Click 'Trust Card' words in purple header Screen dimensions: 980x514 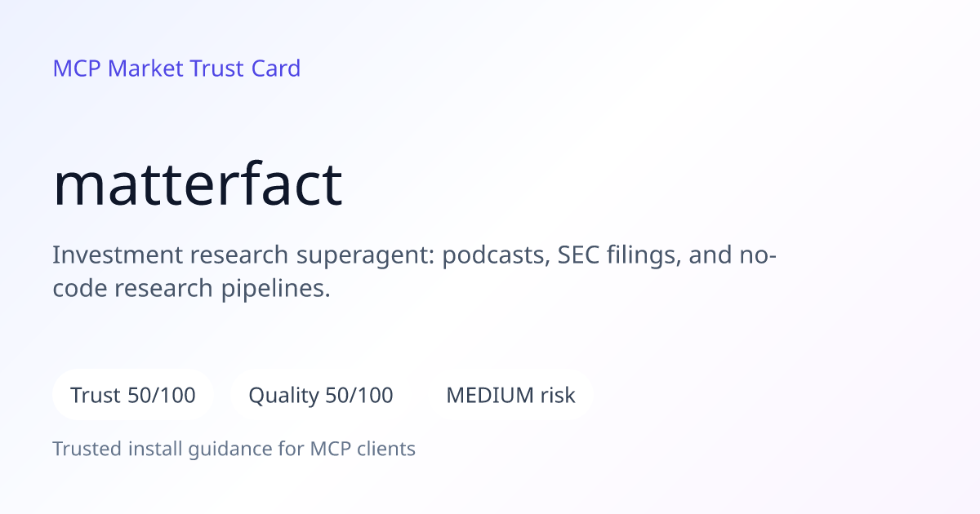pyautogui.click(x=246, y=69)
